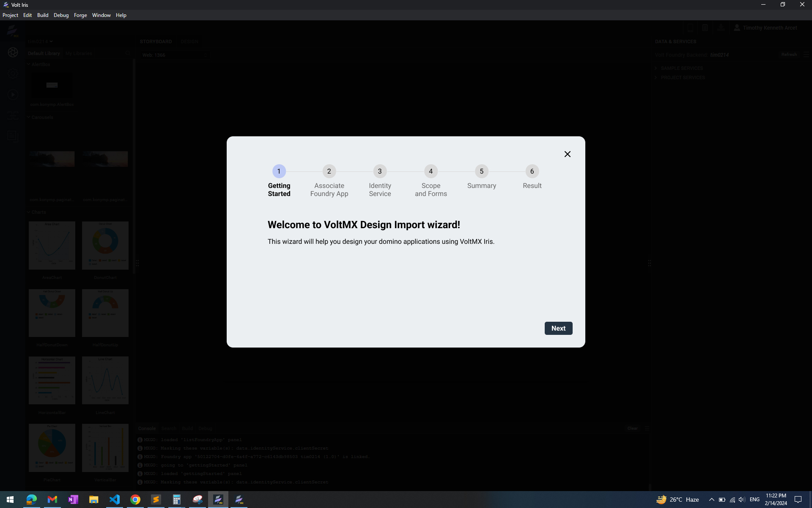Viewport: 812px width, 508px height.
Task: Switch to the bottom Search tab
Action: click(x=169, y=428)
